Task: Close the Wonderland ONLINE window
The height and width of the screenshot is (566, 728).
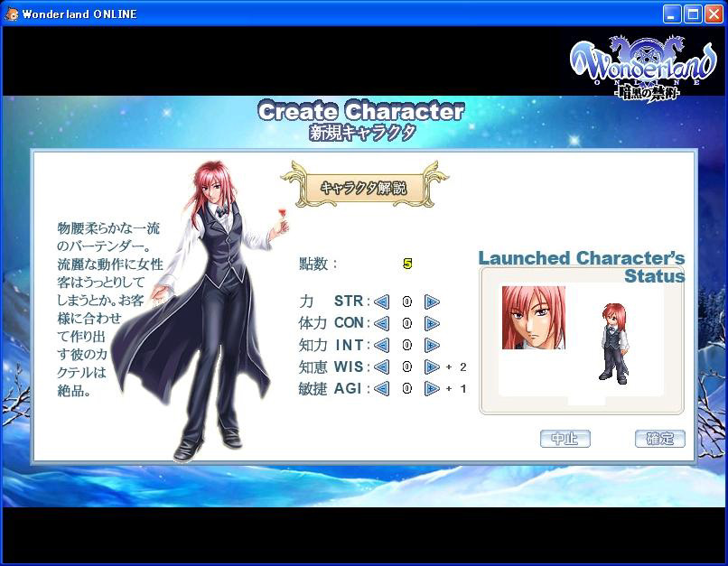Action: point(714,14)
